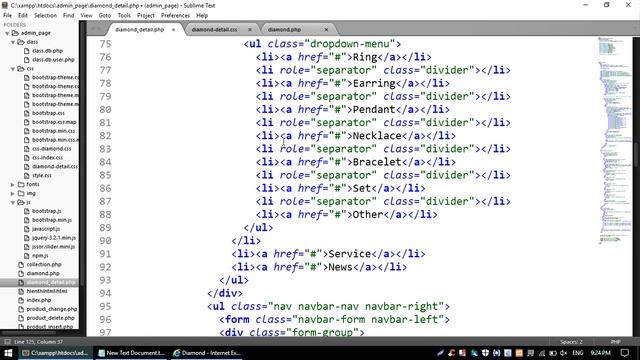Click the word Service on line 91

(x=350, y=254)
